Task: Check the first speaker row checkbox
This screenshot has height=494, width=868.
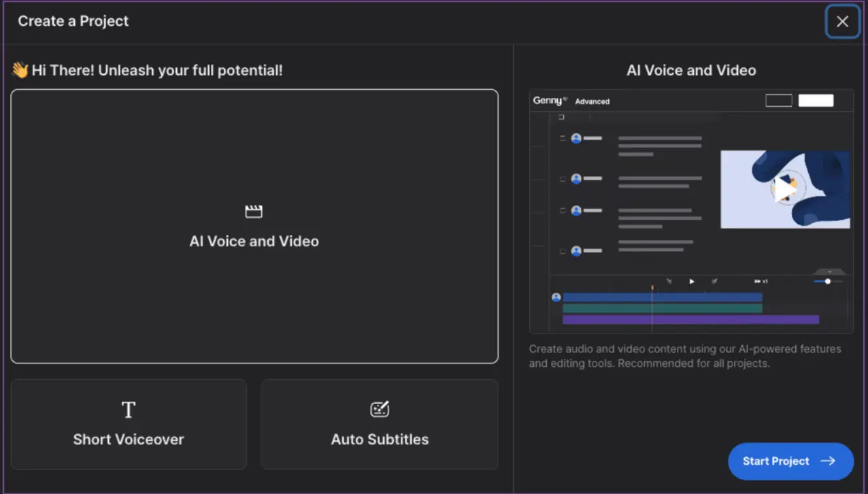Action: (563, 138)
